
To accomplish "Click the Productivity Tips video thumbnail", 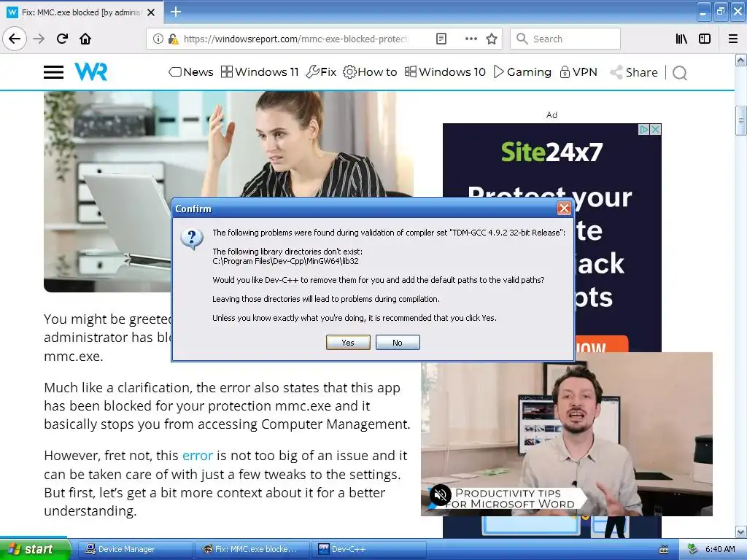I will (x=566, y=434).
